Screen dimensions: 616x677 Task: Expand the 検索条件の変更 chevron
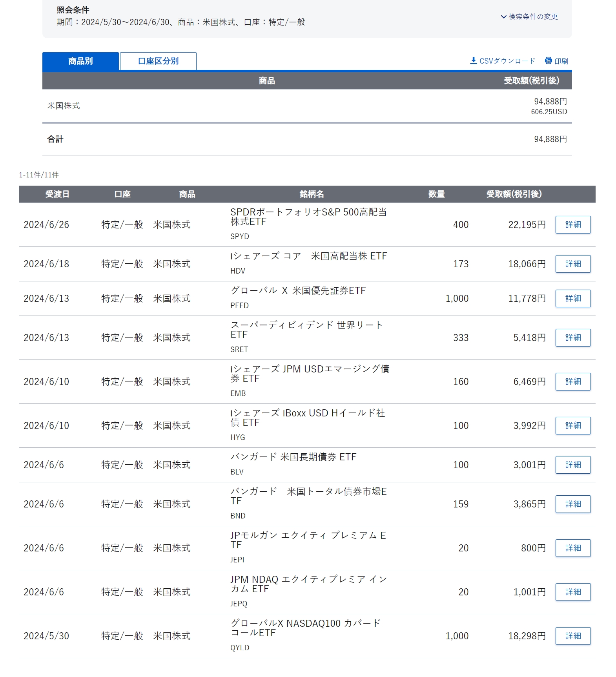coord(503,17)
